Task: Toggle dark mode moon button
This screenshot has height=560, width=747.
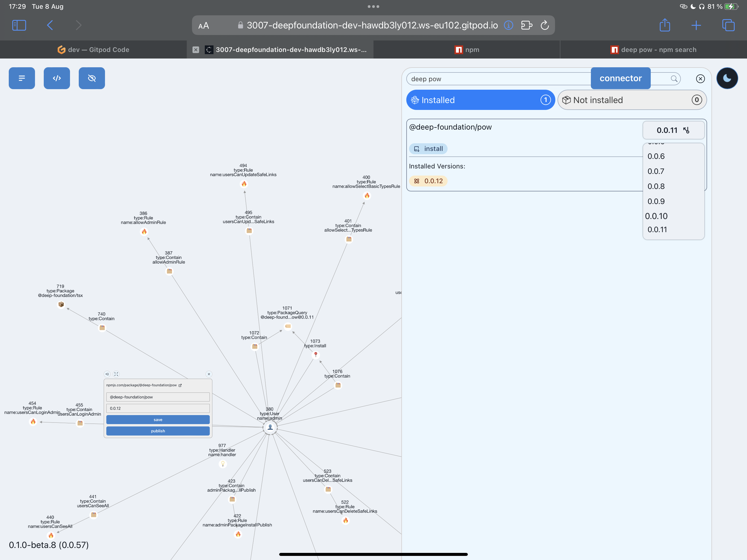Action: tap(727, 78)
